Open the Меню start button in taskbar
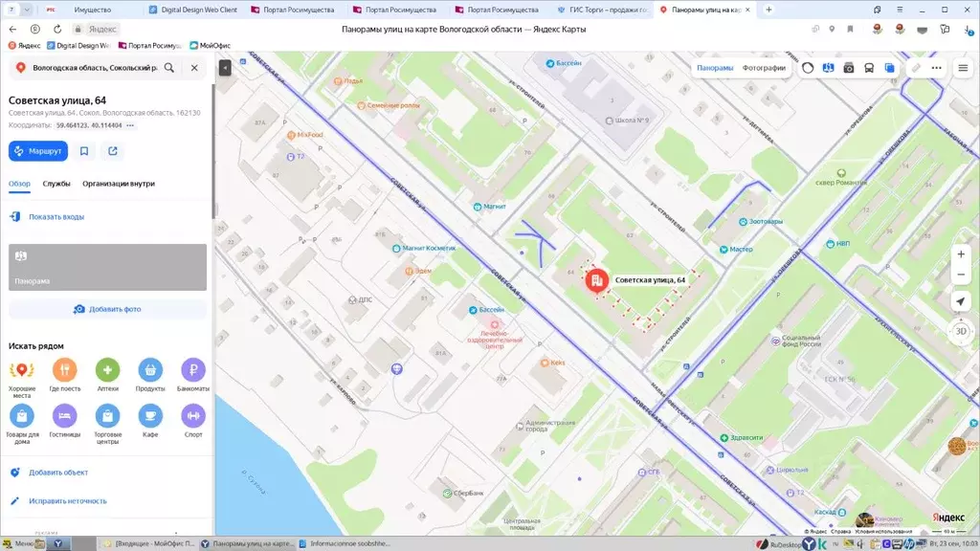This screenshot has height=551, width=980. [x=24, y=543]
